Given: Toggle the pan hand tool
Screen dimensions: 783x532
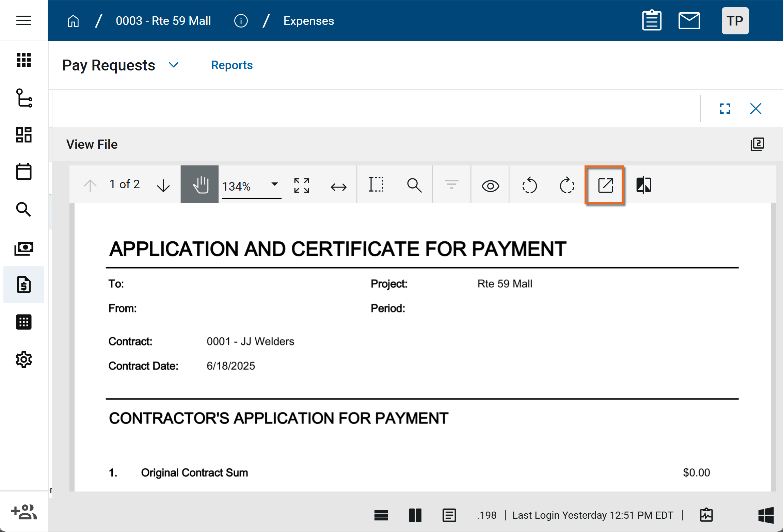Looking at the screenshot, I should pos(200,184).
